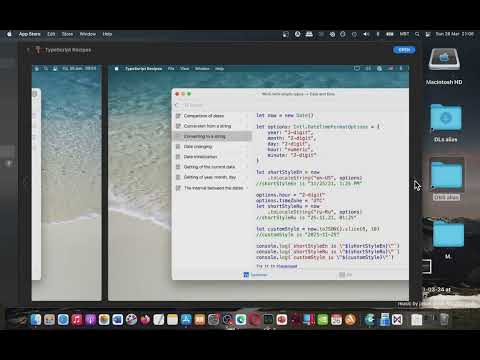Viewport: 480px width, 360px height.
Task: Open the Trash in the Dock
Action: tap(444, 319)
